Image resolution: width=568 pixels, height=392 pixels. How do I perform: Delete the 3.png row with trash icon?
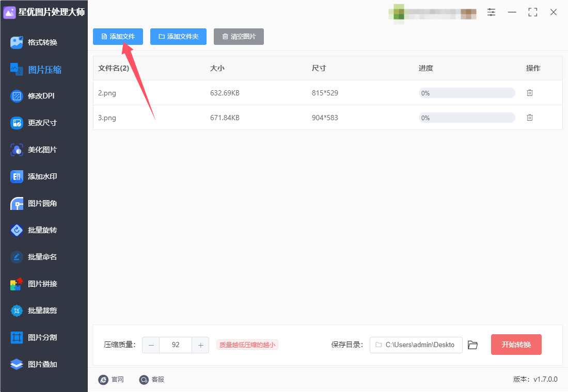coord(530,117)
